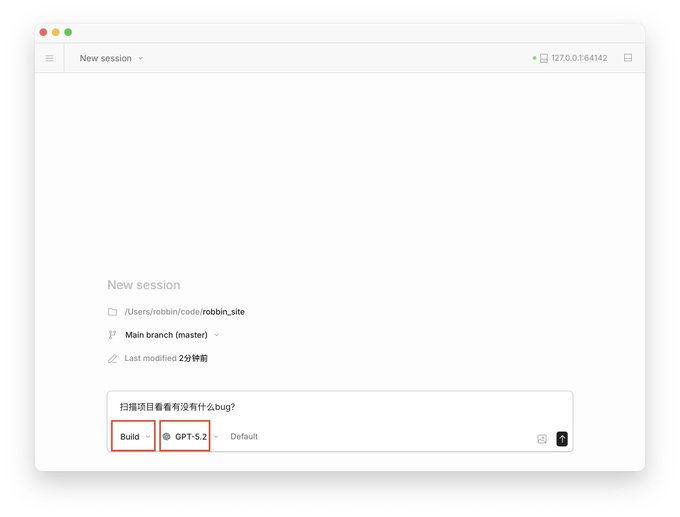Click the Default variant option
This screenshot has width=680, height=517.
[244, 436]
